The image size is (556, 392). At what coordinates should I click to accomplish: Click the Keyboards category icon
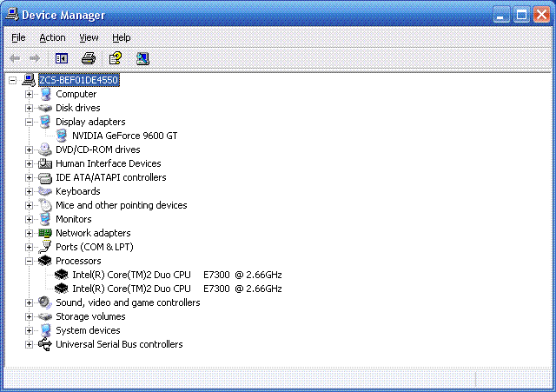(x=45, y=191)
